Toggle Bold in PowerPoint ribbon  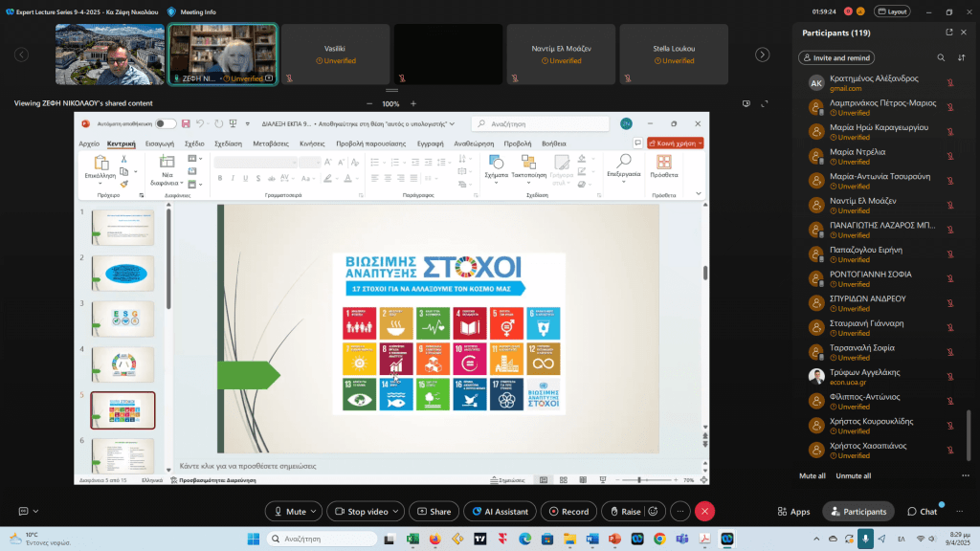220,178
